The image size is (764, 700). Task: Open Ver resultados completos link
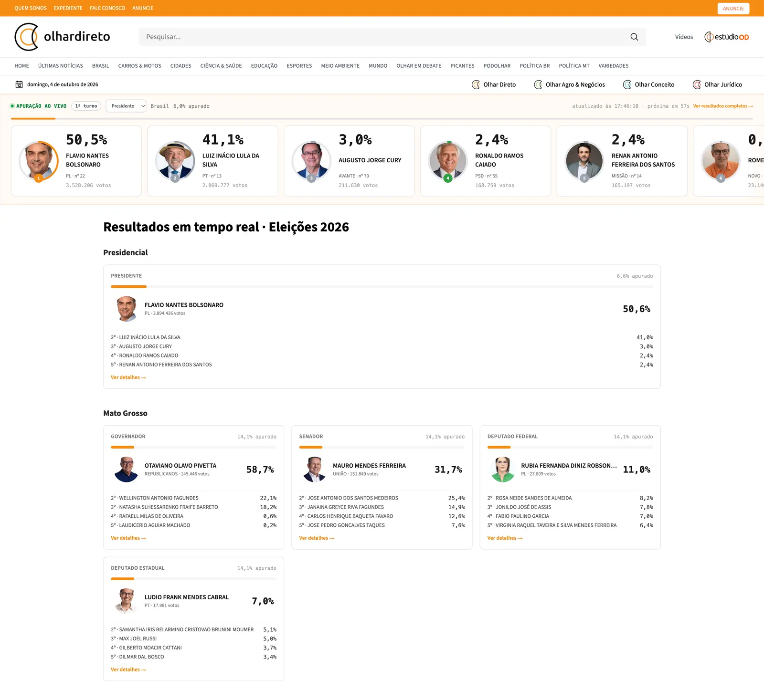[x=723, y=106]
